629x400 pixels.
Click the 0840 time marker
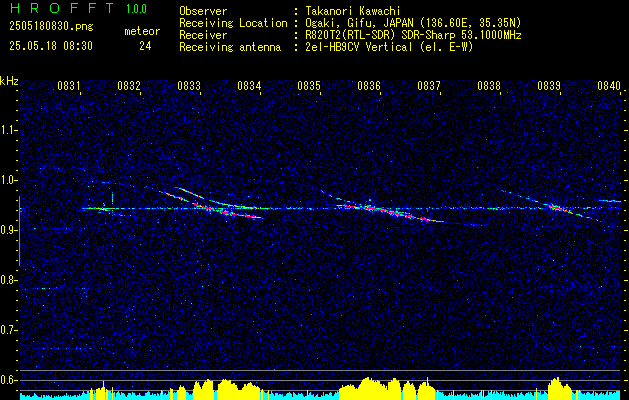pos(609,85)
